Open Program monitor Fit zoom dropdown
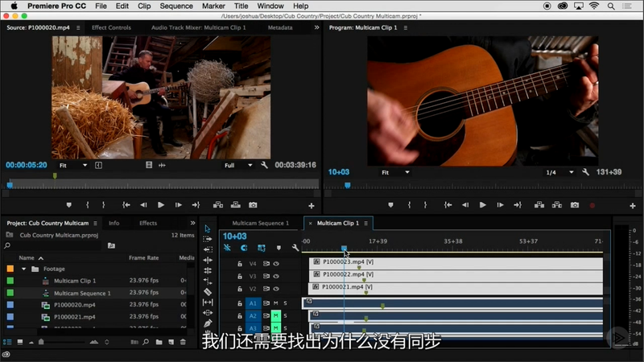This screenshot has height=362, width=644. click(x=395, y=172)
